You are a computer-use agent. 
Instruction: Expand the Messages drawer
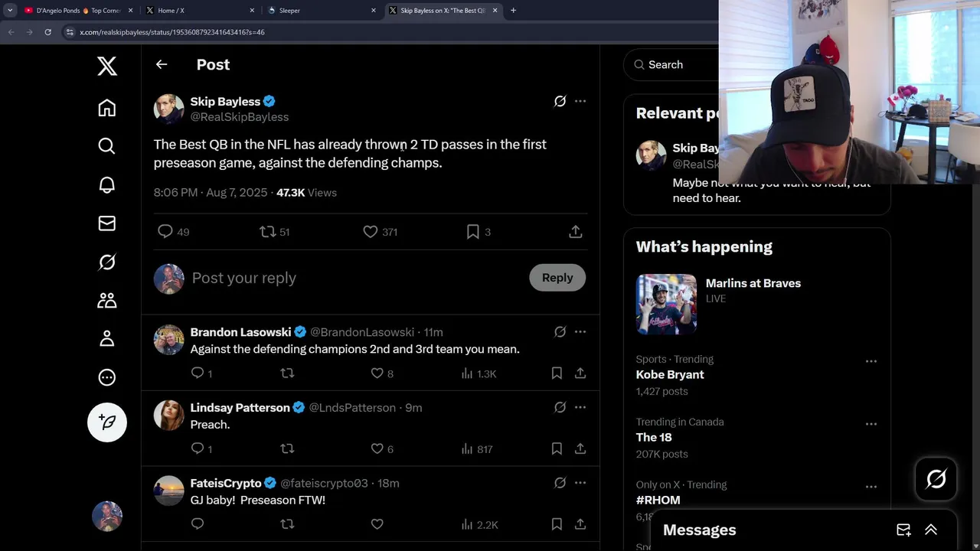coord(931,530)
